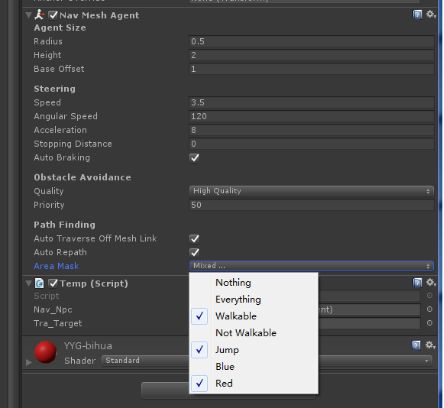
Task: Open Temp Script help reference icon
Action: 417,283
